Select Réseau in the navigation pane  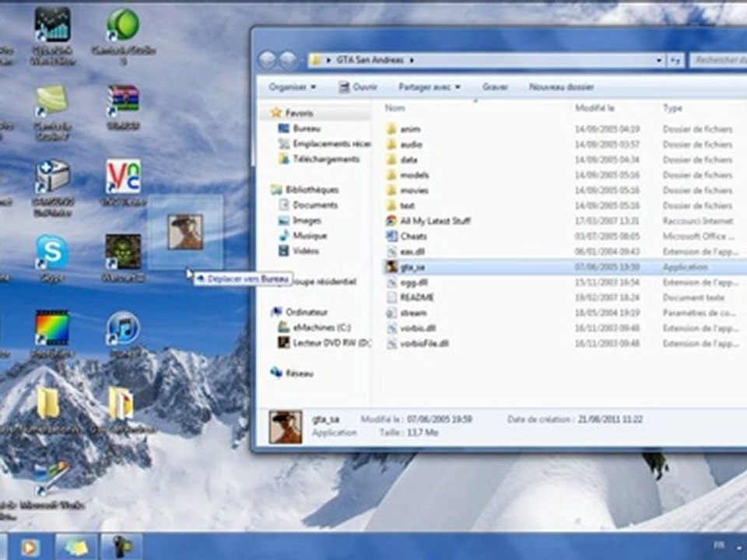pos(292,373)
